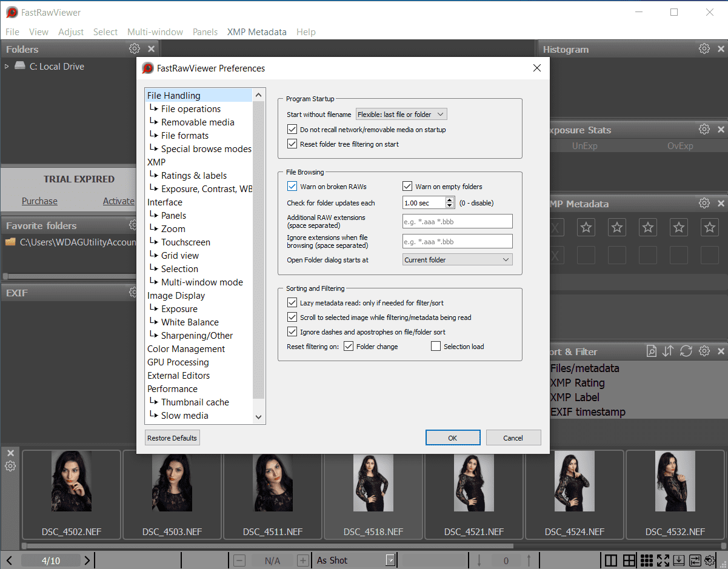Click Sort & Filter sort order arrows

669,351
